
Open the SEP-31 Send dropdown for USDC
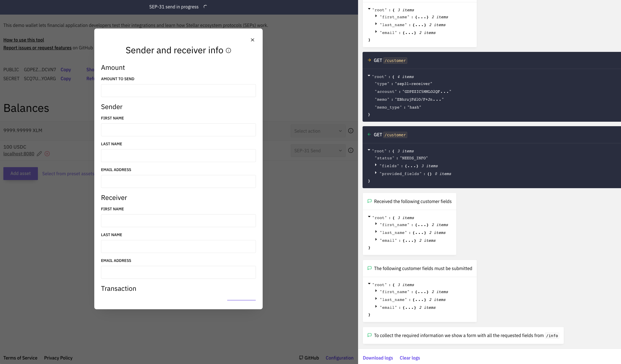(x=318, y=150)
